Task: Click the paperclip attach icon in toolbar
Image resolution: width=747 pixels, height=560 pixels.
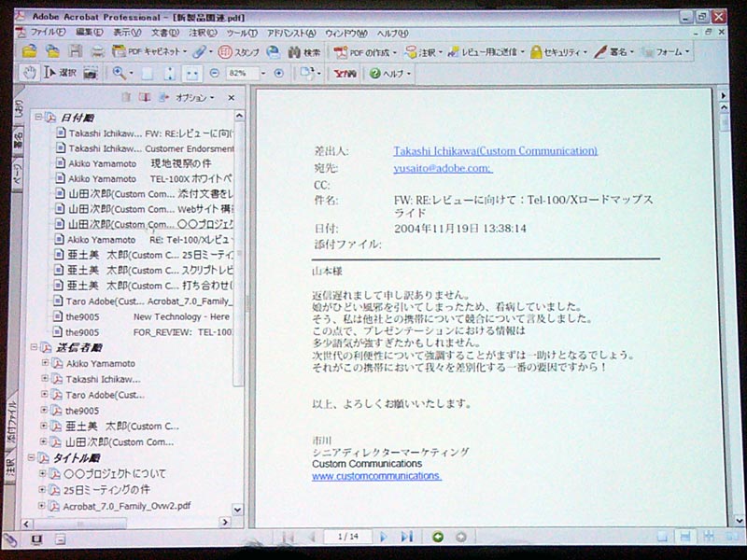Action: [201, 51]
